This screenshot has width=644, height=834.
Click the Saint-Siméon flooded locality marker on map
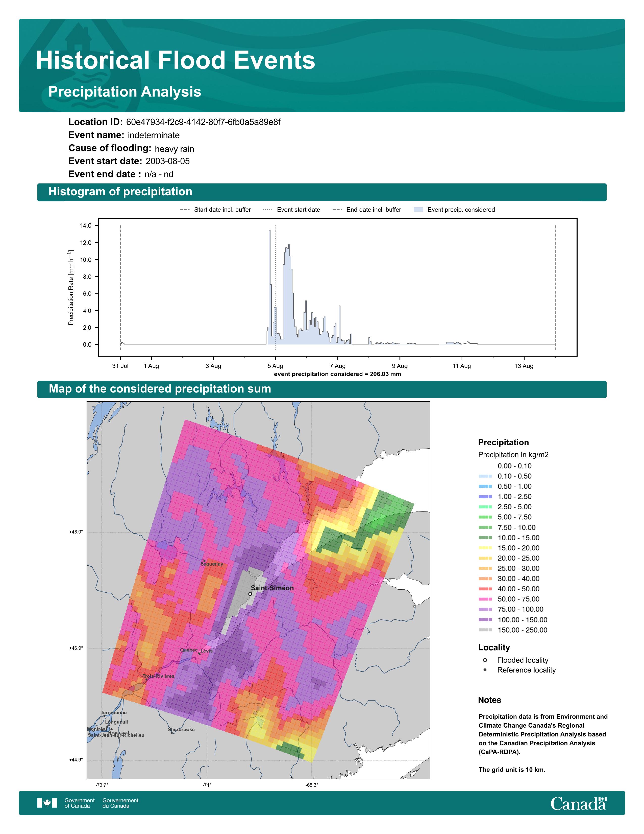[250, 594]
